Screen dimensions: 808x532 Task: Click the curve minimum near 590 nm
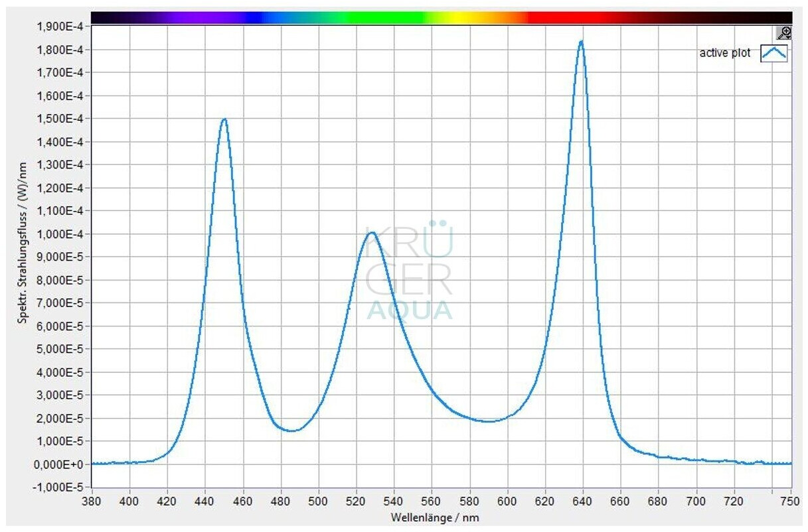(x=489, y=421)
